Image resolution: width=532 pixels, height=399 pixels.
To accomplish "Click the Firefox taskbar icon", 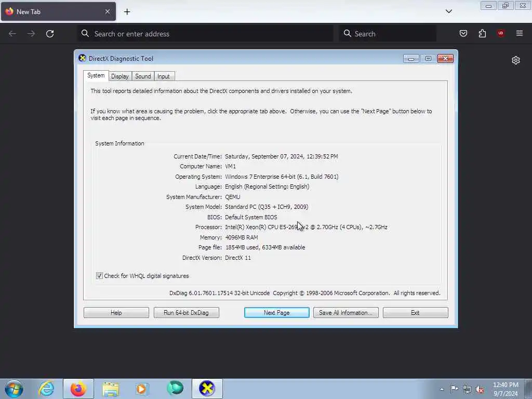I will point(78,389).
